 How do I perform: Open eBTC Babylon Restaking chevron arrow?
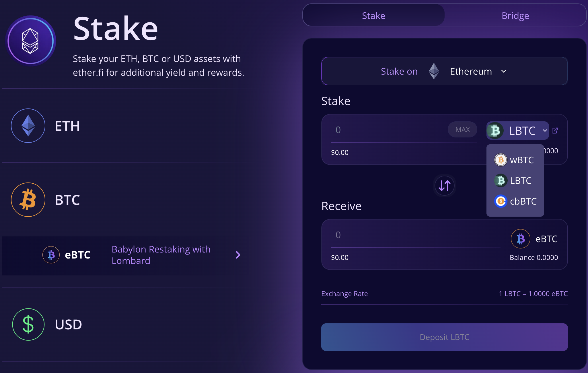(238, 255)
